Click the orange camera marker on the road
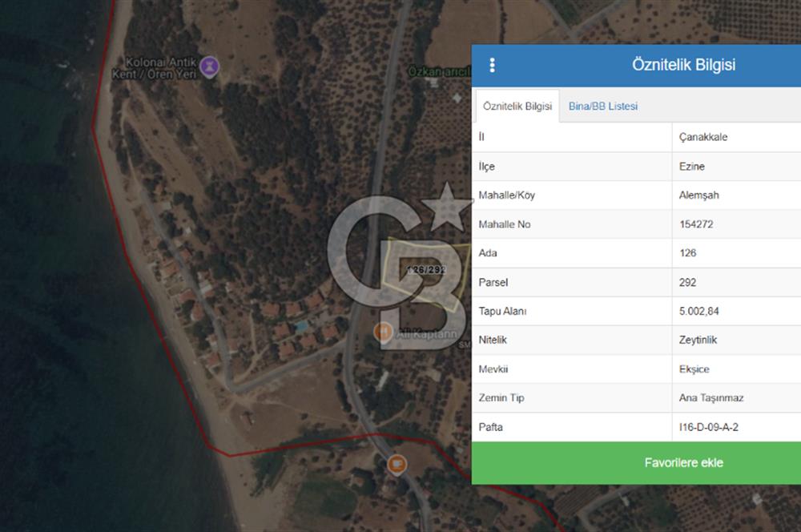The image size is (801, 532). [x=397, y=465]
